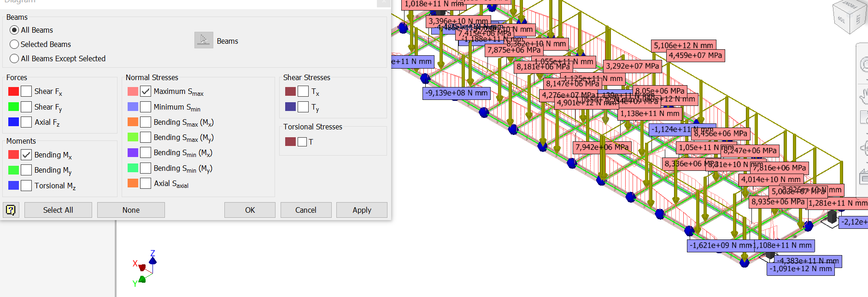Viewport: 868px width, 297px height.
Task: Enable the Minimum Smin checkbox
Action: pyautogui.click(x=146, y=107)
